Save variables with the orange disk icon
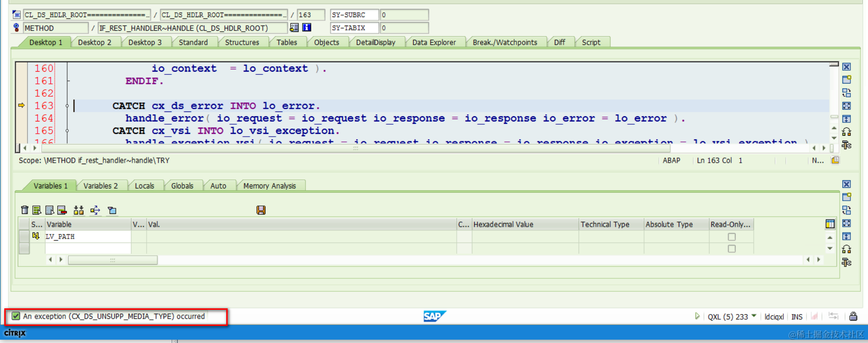868x343 pixels. click(261, 210)
